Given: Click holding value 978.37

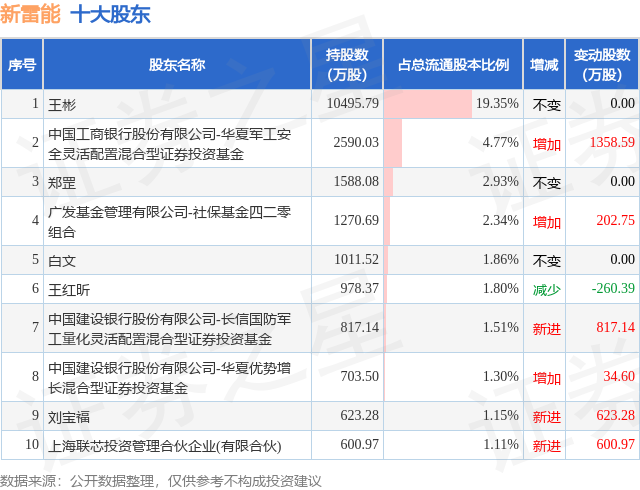Looking at the screenshot, I should [x=360, y=288].
